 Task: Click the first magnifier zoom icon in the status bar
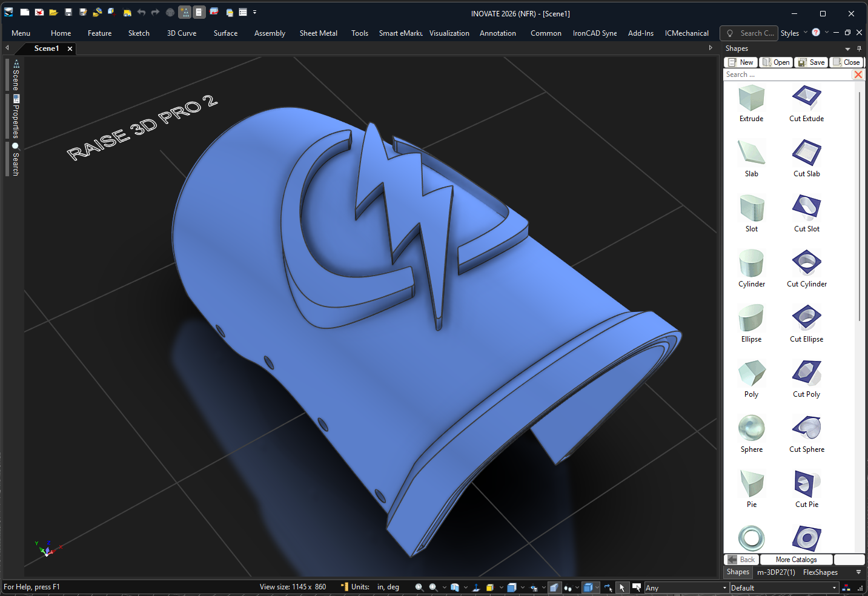[419, 588]
